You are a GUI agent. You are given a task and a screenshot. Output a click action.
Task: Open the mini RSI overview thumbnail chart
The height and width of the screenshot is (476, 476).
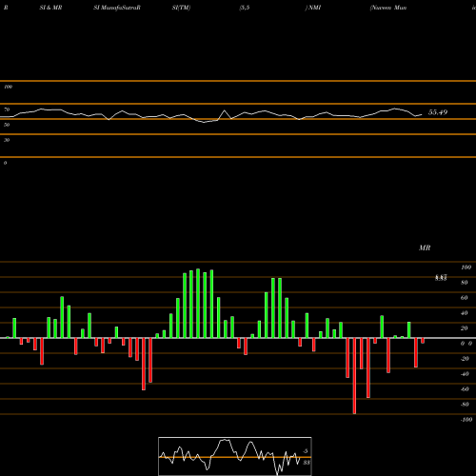pos(235,456)
